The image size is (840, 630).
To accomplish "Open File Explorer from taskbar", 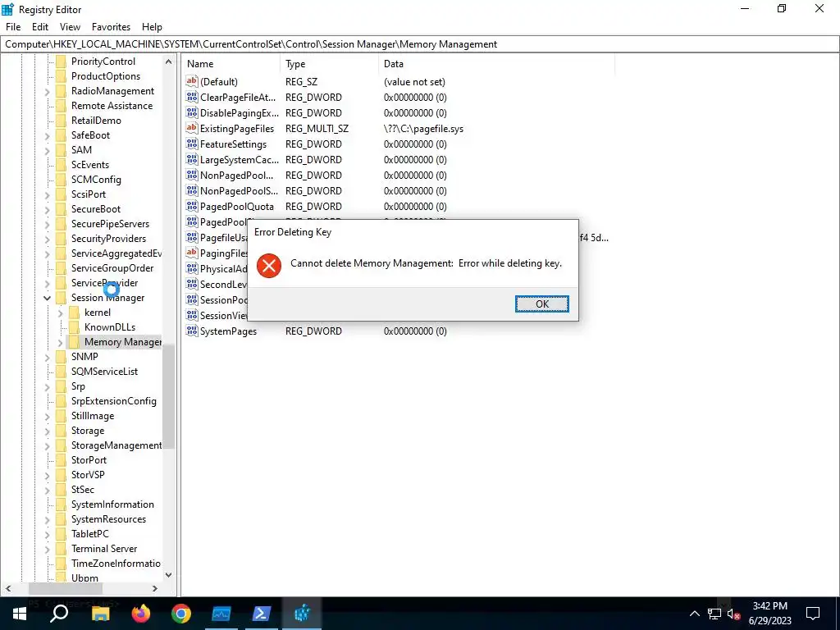I will pos(101,614).
